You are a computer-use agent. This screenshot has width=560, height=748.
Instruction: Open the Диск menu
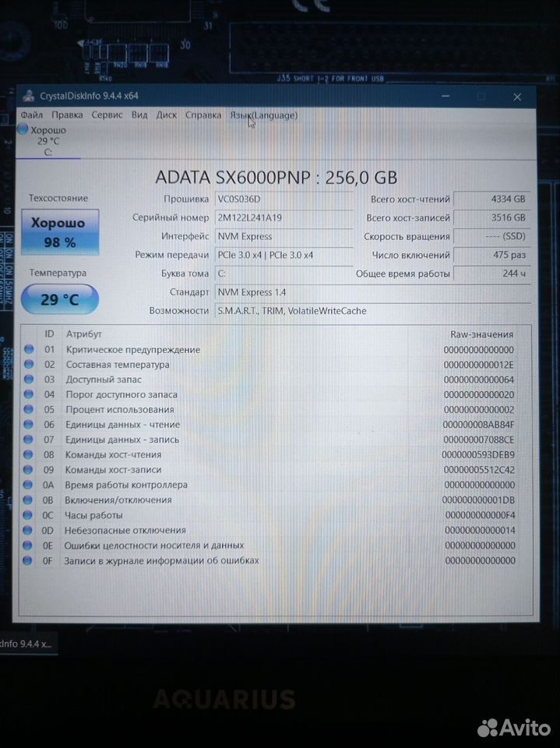click(x=166, y=115)
